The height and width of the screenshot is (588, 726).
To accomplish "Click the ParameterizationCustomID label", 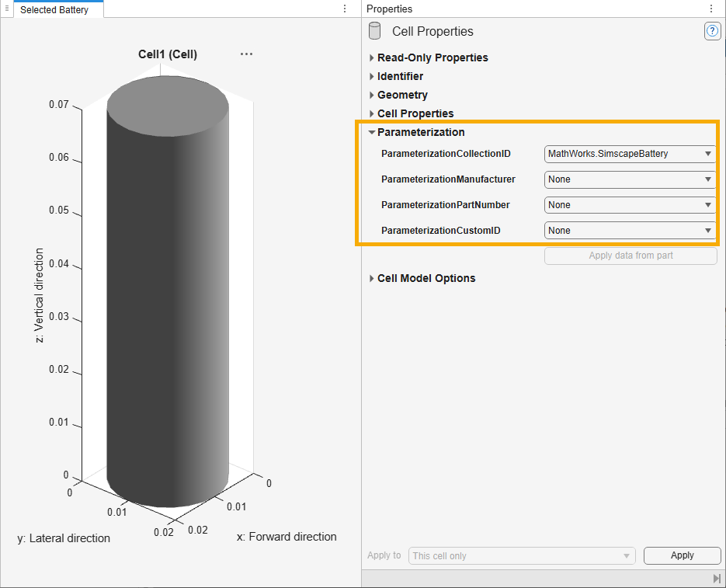I will (441, 230).
